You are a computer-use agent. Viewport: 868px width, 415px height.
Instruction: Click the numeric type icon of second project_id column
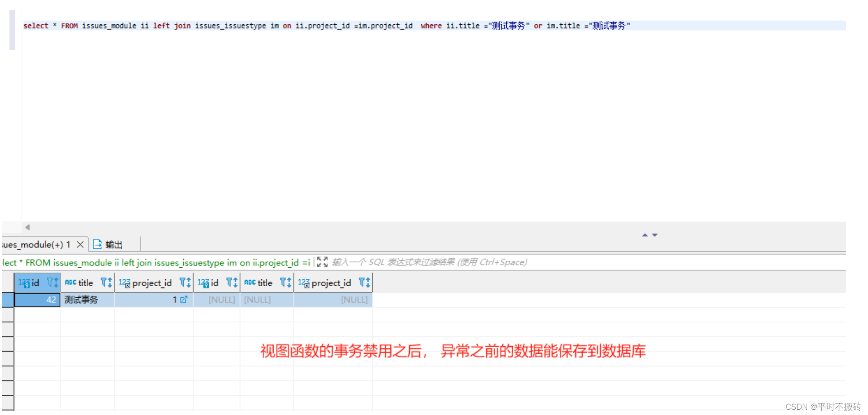click(304, 283)
